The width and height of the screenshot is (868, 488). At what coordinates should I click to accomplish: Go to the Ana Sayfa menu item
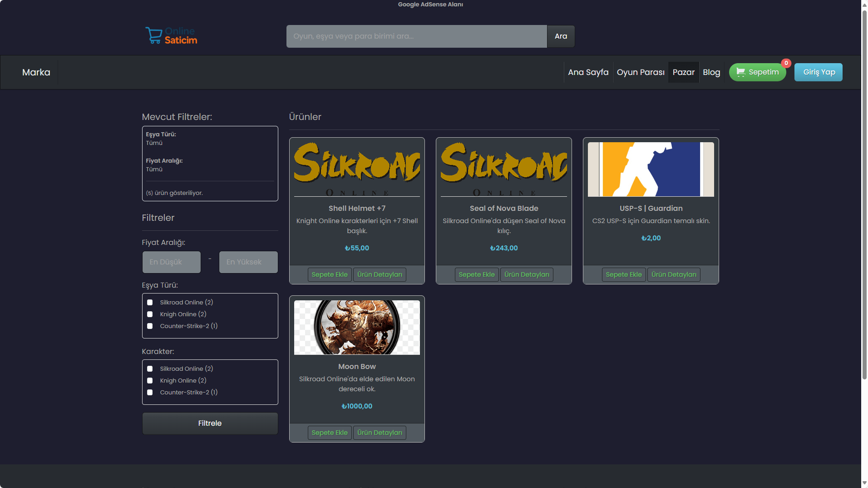click(588, 72)
